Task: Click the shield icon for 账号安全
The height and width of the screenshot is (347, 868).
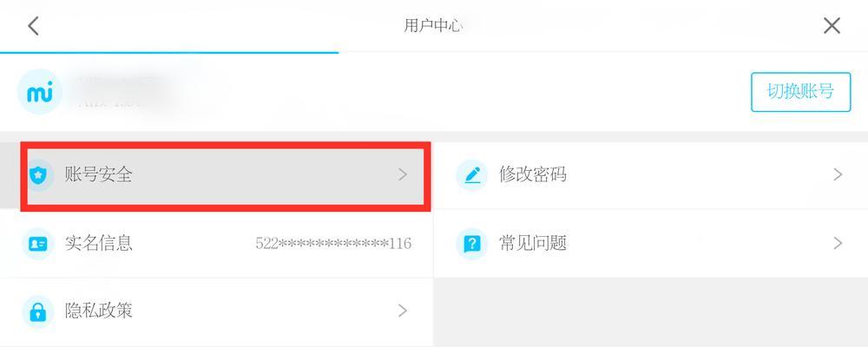Action: 38,175
